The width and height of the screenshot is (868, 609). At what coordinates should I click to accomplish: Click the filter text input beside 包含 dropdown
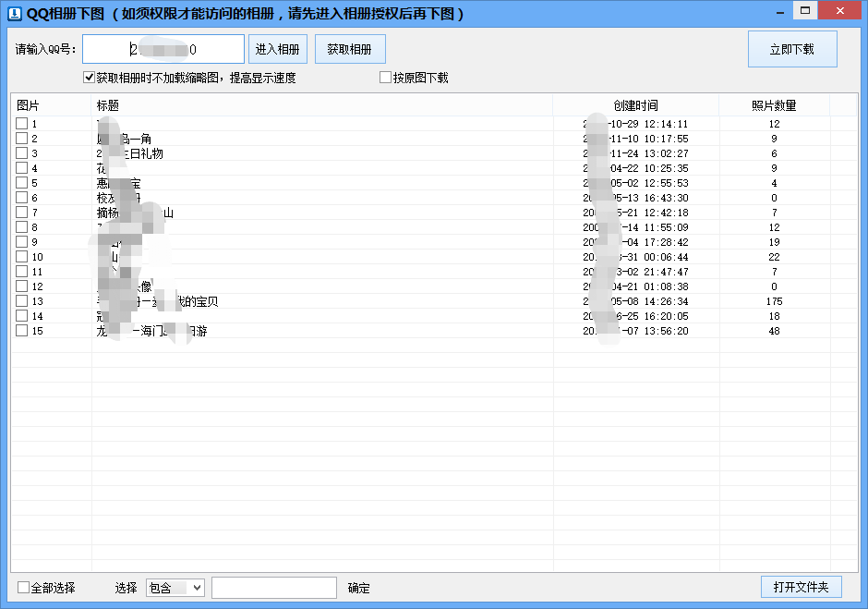pyautogui.click(x=274, y=588)
